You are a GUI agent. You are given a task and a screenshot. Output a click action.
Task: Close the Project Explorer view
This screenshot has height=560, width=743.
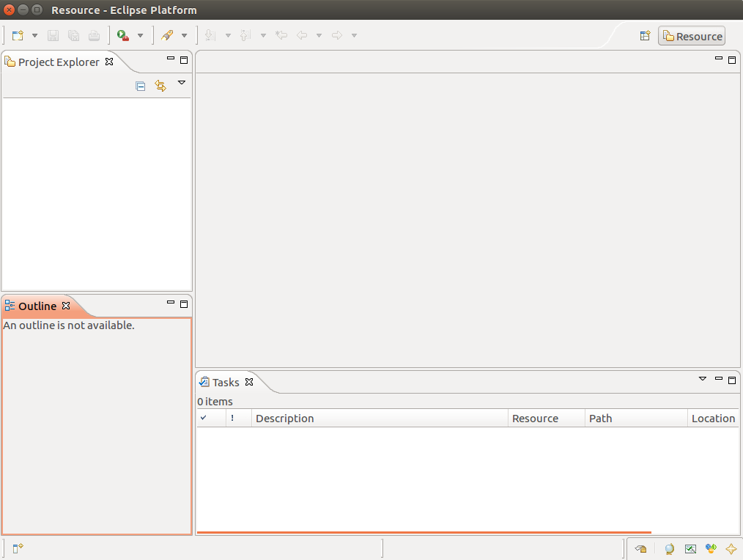109,62
